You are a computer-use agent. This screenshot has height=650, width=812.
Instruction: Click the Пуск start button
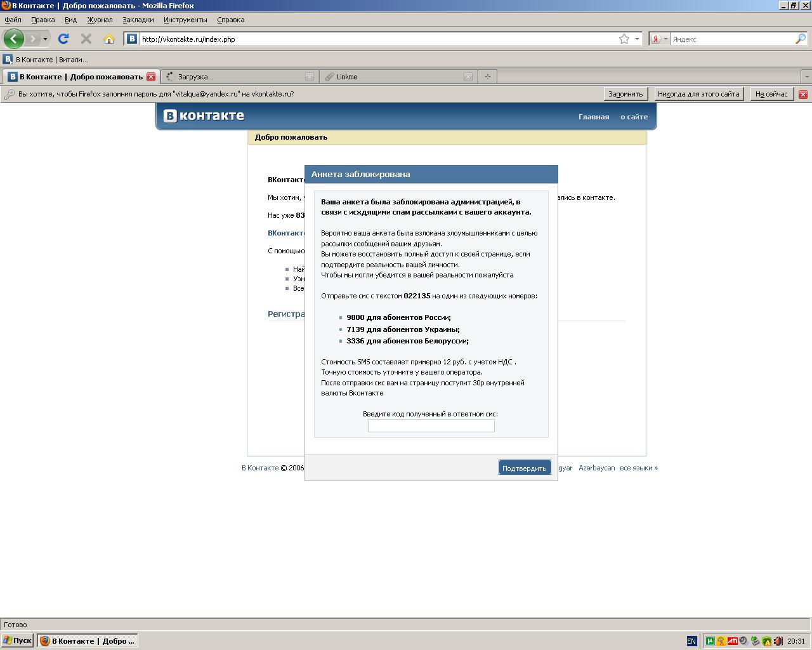click(17, 640)
